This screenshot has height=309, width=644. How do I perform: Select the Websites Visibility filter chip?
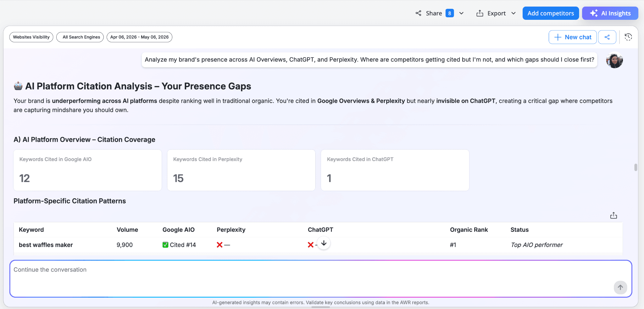[x=31, y=37]
